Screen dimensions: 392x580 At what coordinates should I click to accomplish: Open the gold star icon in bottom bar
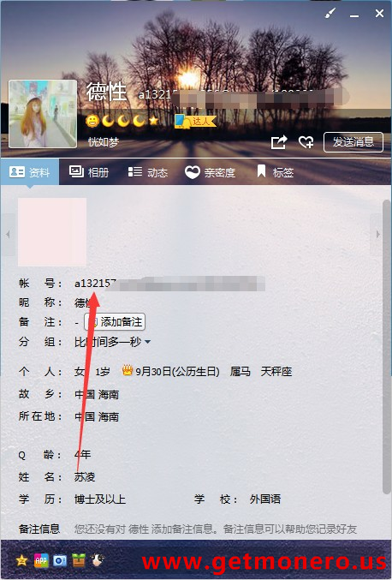click(x=21, y=560)
